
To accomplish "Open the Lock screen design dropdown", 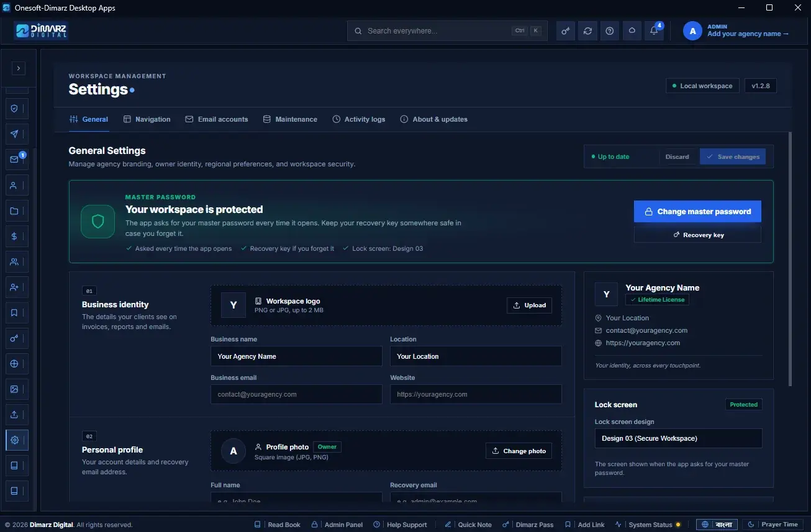I will click(x=678, y=438).
